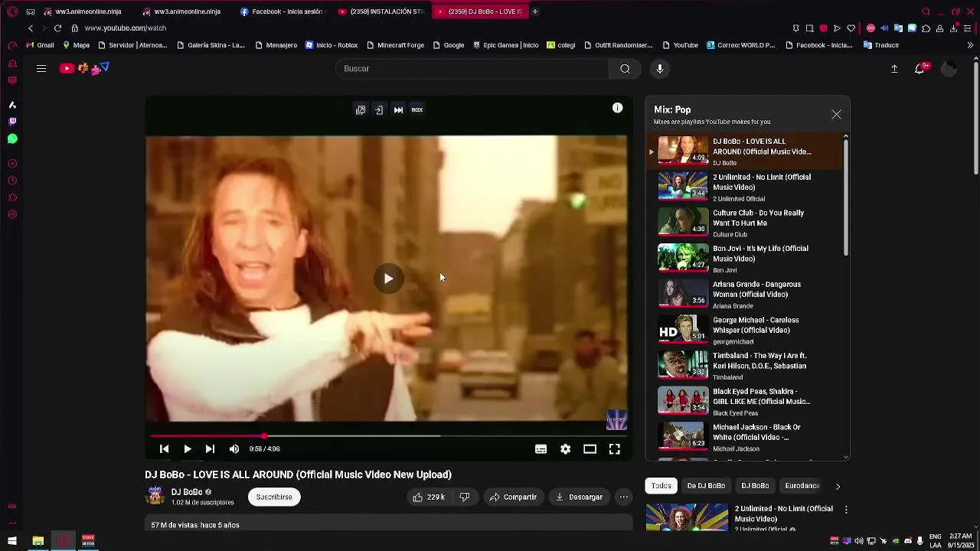Open a new browser tab with plus
Image resolution: width=980 pixels, height=551 pixels.
click(x=535, y=11)
